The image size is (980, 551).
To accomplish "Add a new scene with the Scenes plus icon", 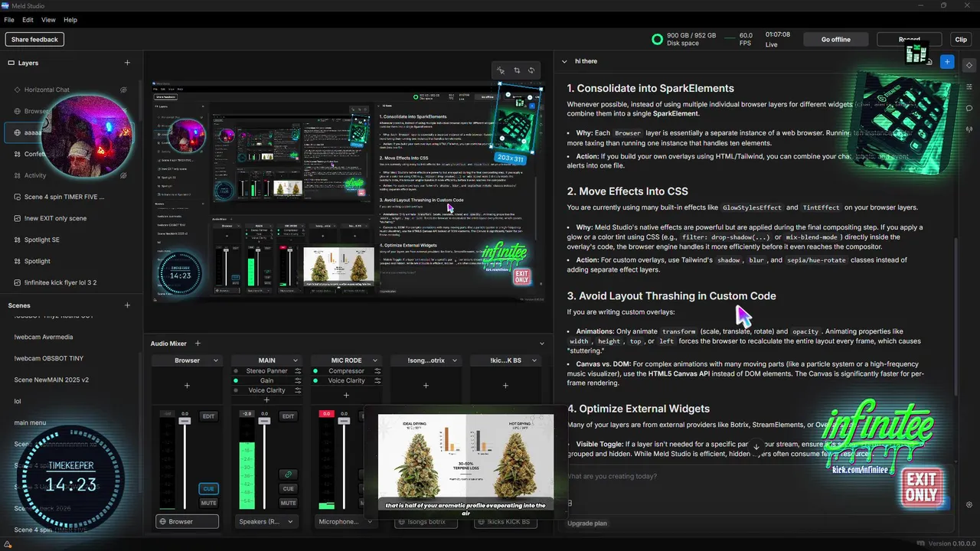I will tap(127, 305).
